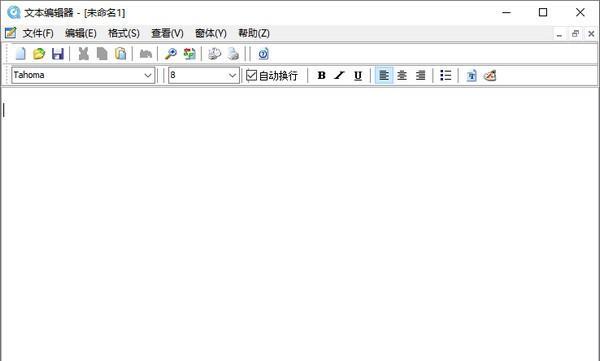Image resolution: width=600 pixels, height=361 pixels.
Task: Uncheck the 自动换行 word wrap checkbox
Action: coord(251,75)
